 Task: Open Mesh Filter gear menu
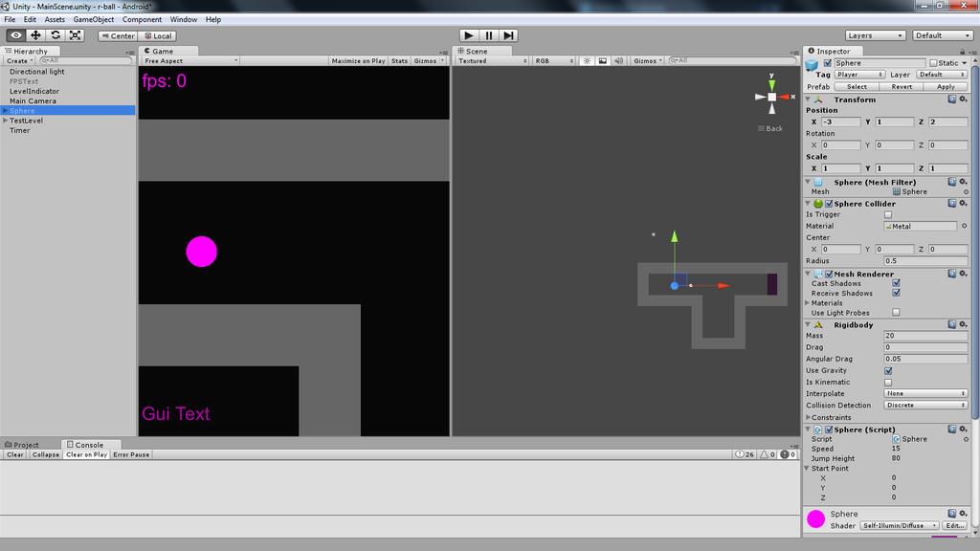[963, 182]
